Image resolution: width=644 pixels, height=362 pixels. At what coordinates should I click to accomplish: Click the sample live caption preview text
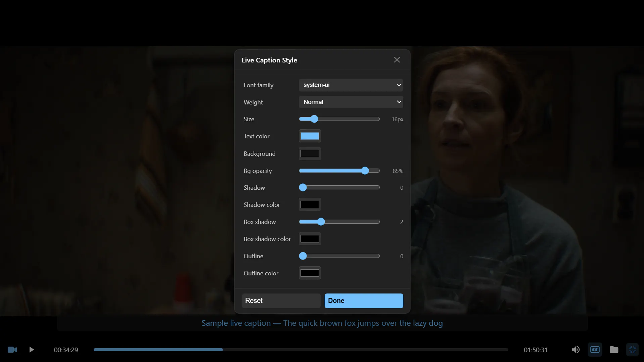click(322, 323)
